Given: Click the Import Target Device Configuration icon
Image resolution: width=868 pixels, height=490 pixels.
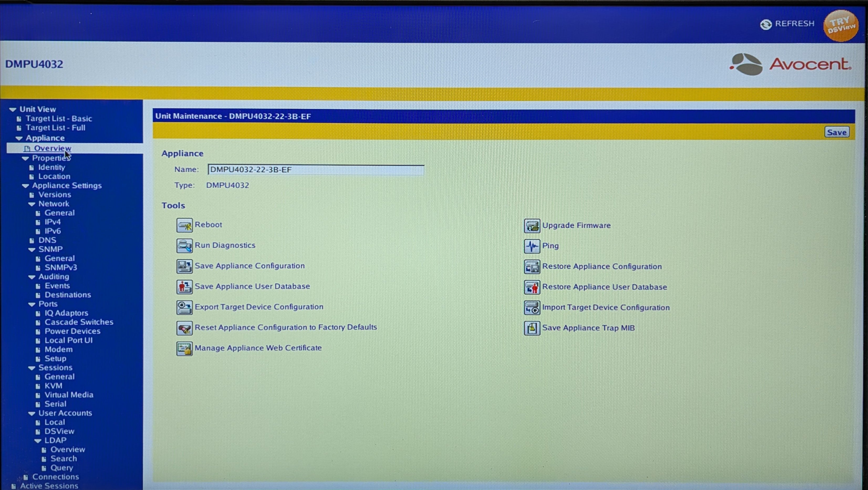Looking at the screenshot, I should [532, 308].
